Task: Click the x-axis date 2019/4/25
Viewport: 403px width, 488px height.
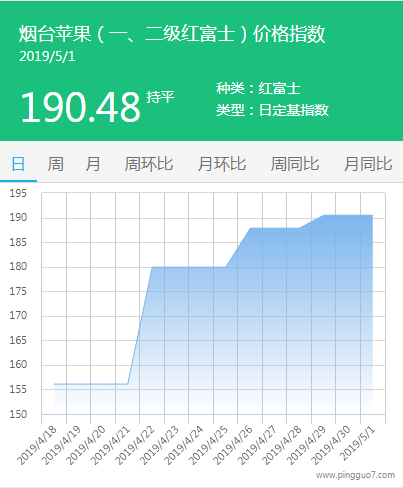Action: tap(208, 445)
